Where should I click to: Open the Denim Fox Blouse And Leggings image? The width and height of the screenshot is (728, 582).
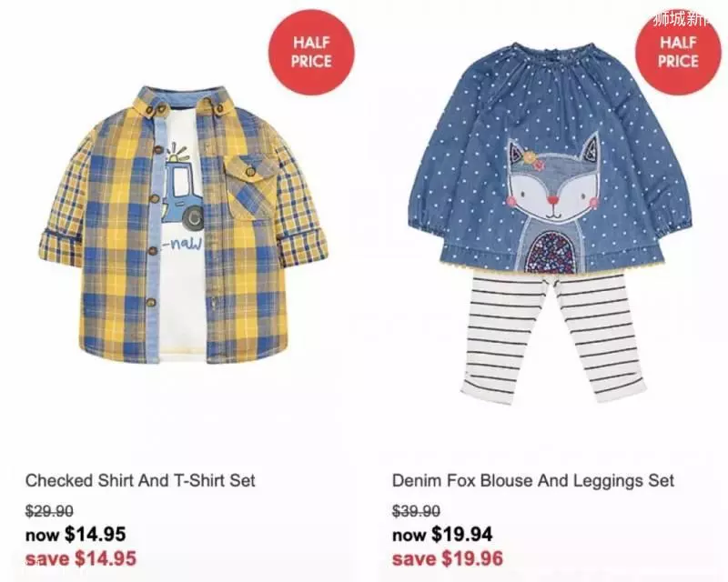[550, 223]
